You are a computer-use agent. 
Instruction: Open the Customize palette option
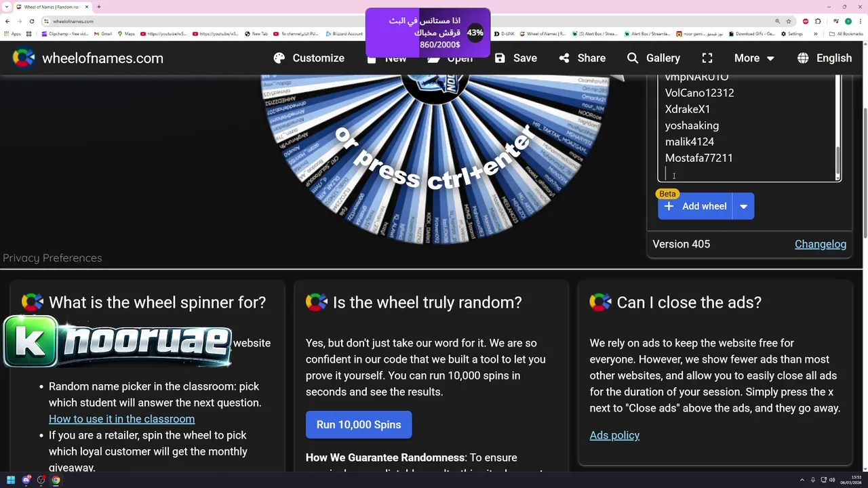[309, 58]
